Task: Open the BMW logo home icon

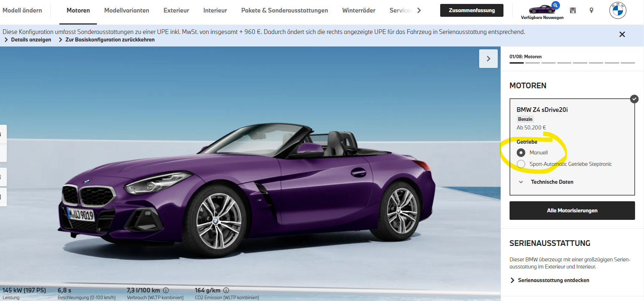Action: [618, 10]
